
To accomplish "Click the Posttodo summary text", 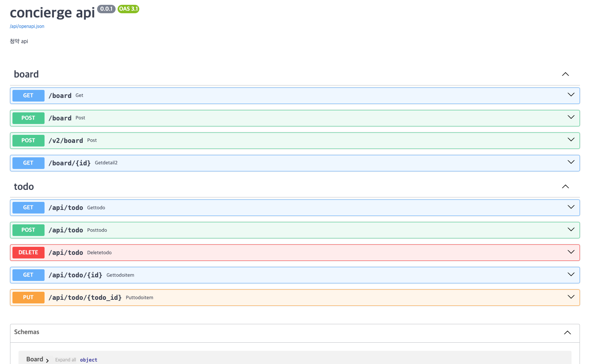I will click(97, 230).
